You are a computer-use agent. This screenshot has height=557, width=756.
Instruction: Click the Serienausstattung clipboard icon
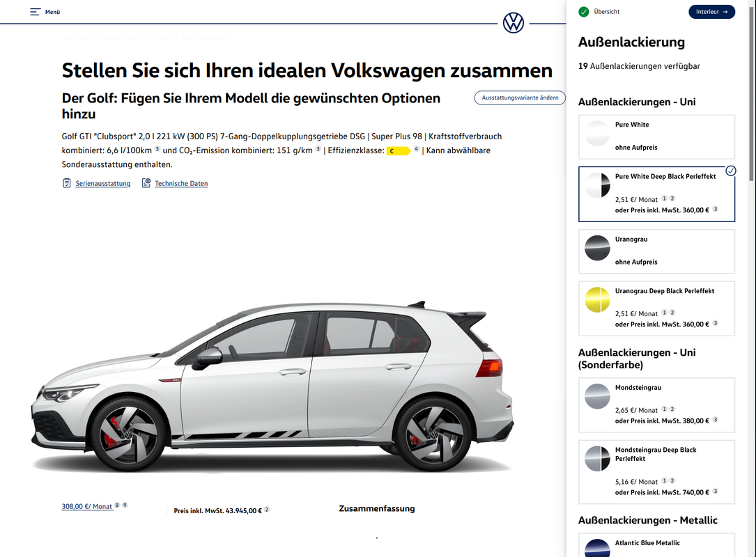(66, 183)
